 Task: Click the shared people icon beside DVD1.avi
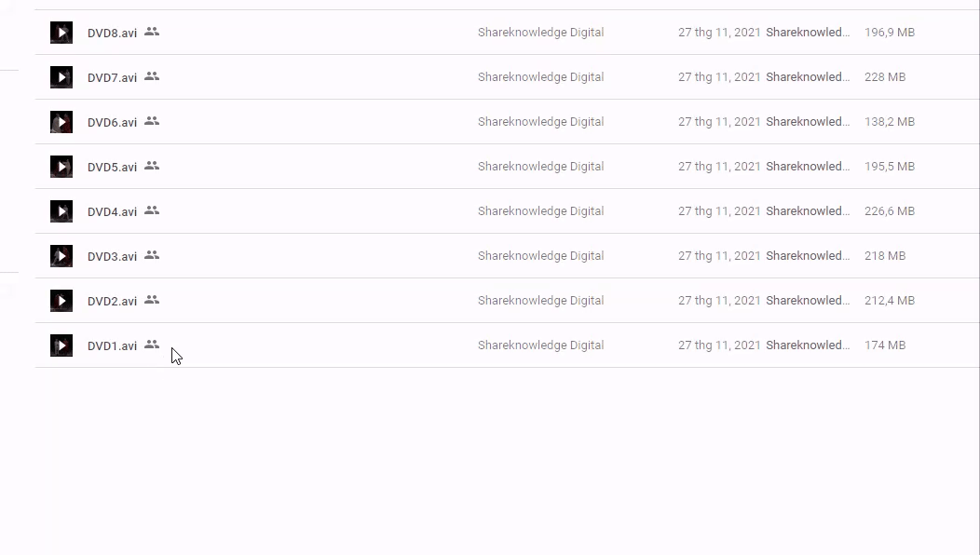pyautogui.click(x=152, y=345)
